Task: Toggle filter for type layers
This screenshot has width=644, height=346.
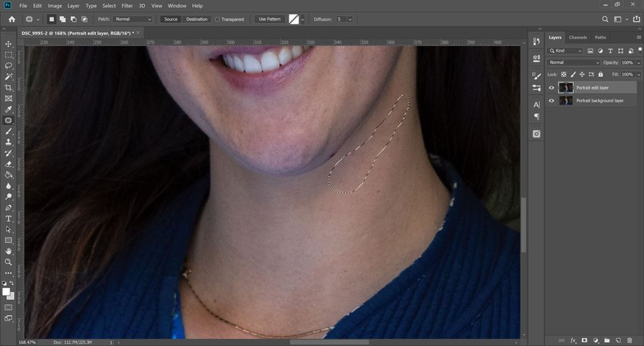Action: (x=610, y=51)
